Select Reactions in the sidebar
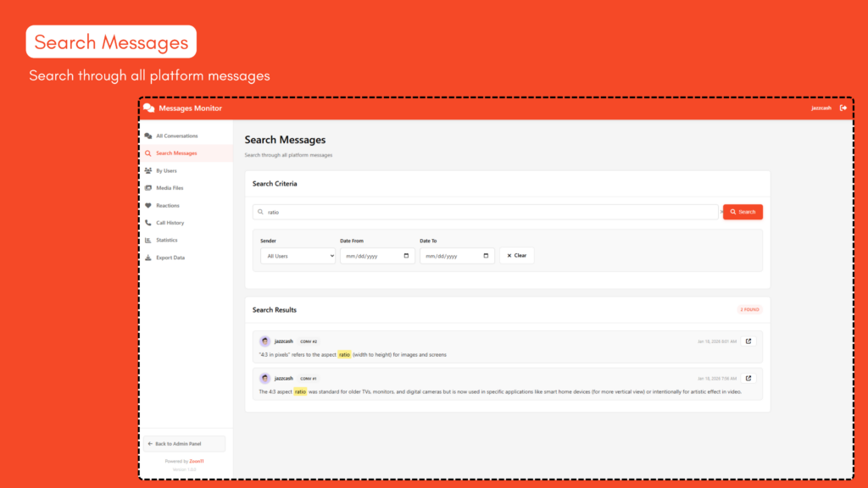 pyautogui.click(x=168, y=205)
